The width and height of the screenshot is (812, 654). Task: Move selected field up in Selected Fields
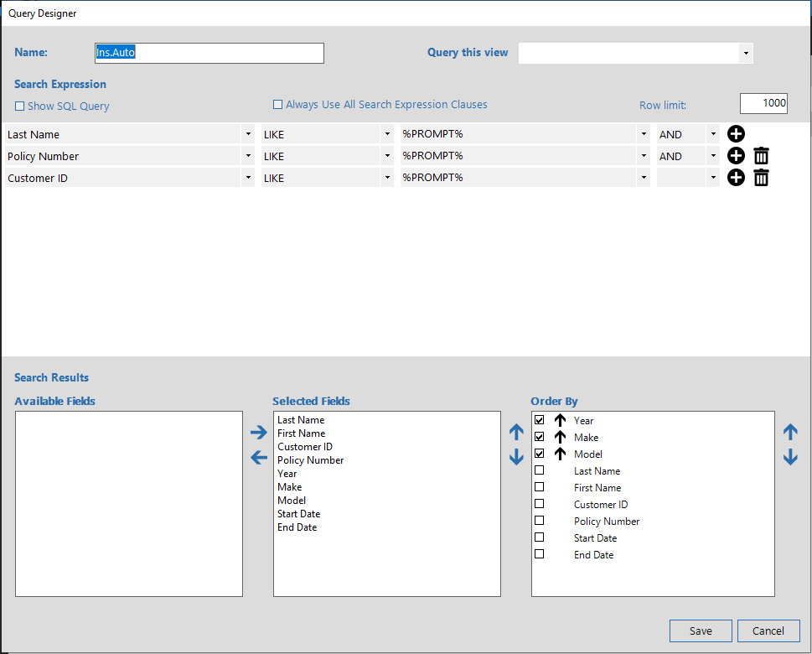point(516,433)
